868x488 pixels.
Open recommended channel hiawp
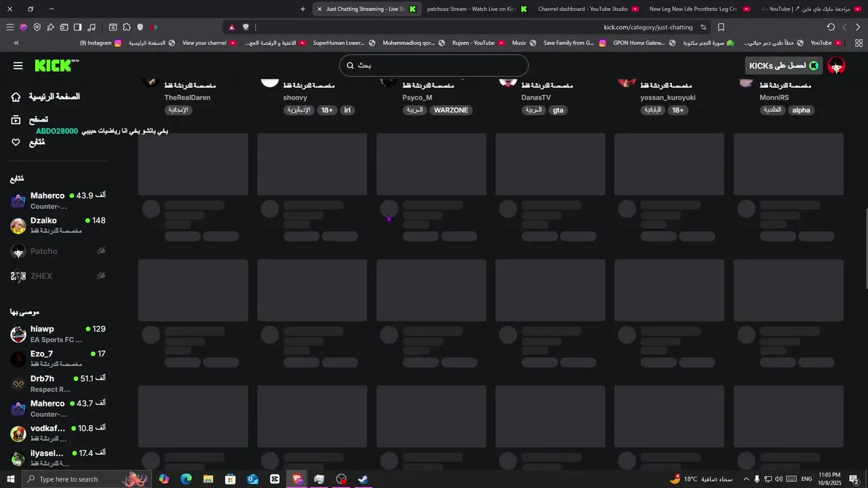[58, 333]
